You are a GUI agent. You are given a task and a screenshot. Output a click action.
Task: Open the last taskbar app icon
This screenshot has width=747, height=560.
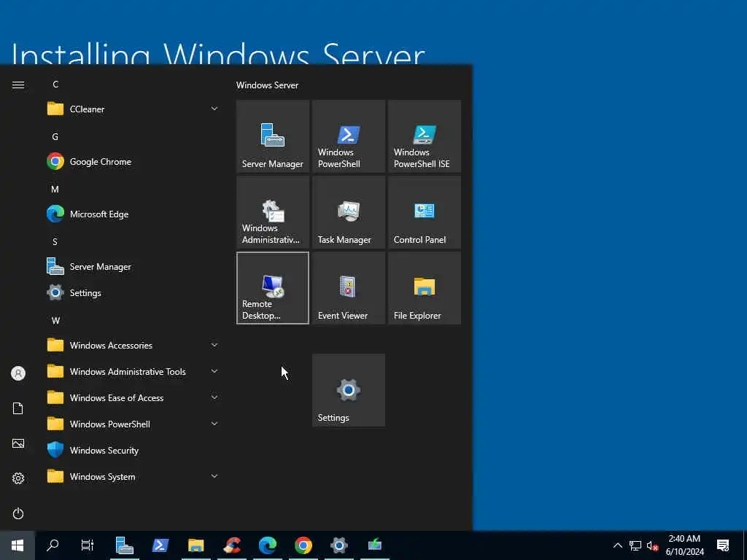374,545
